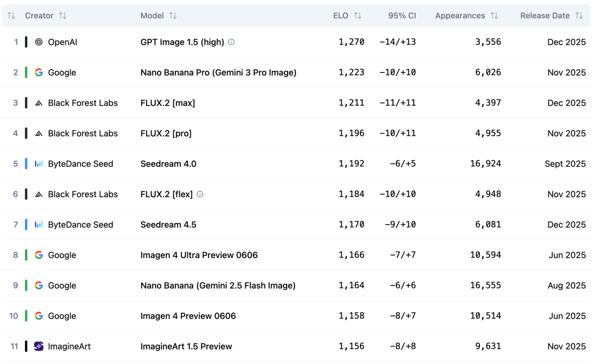Expand sort options for the Model column
596x364 pixels.
[x=172, y=15]
